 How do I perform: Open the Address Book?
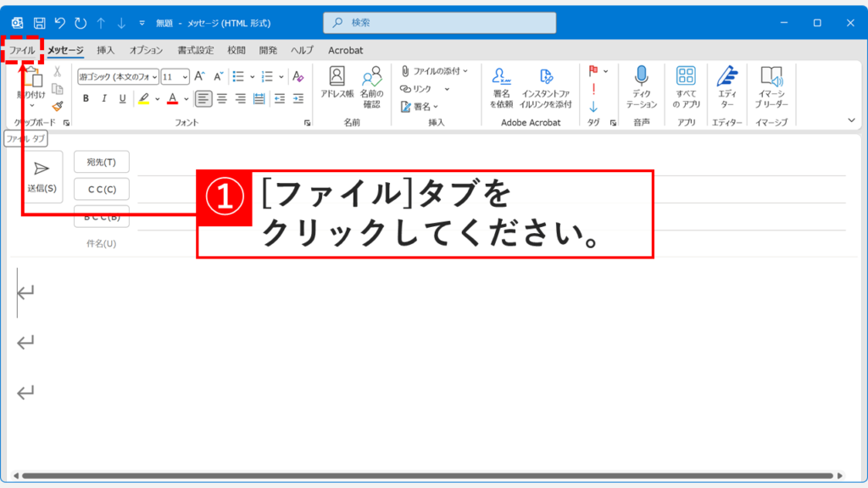[x=337, y=85]
